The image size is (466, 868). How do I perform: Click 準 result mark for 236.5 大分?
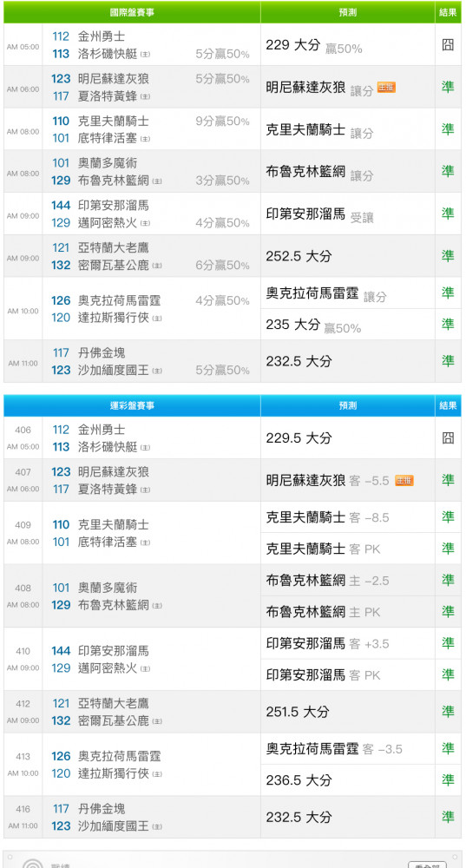448,780
